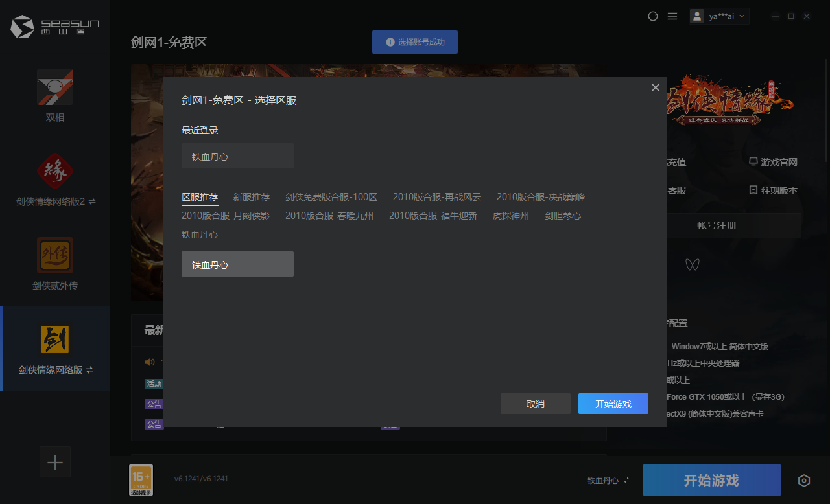Add a game with the plus button
Screen dimensions: 830x504
(55, 463)
